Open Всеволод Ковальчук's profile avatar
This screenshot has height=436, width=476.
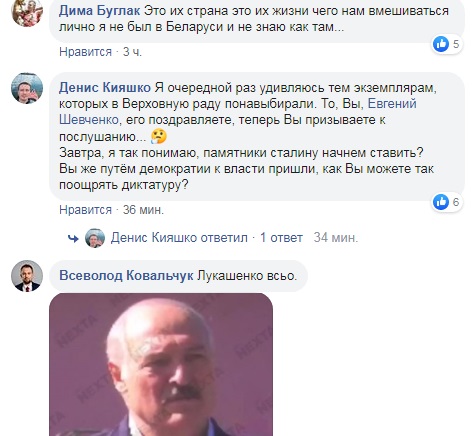click(x=27, y=276)
